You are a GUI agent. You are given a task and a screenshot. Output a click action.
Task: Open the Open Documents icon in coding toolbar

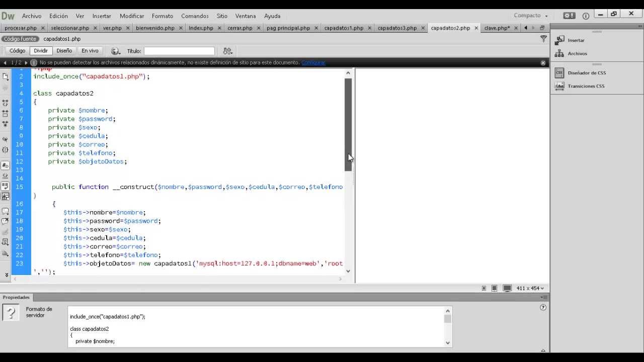click(6, 76)
